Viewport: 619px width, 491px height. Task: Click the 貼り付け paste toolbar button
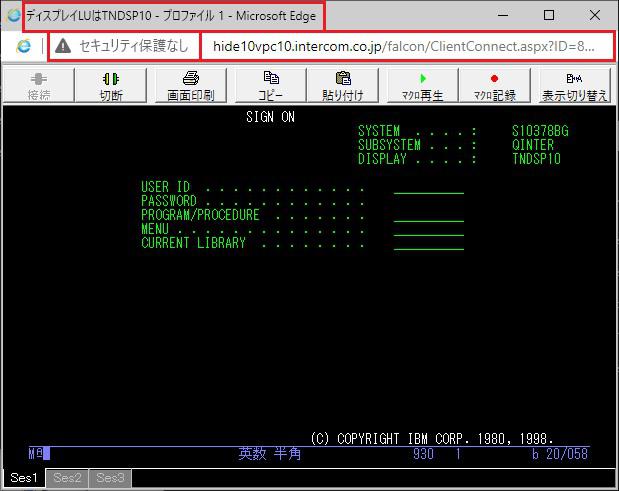pos(343,86)
